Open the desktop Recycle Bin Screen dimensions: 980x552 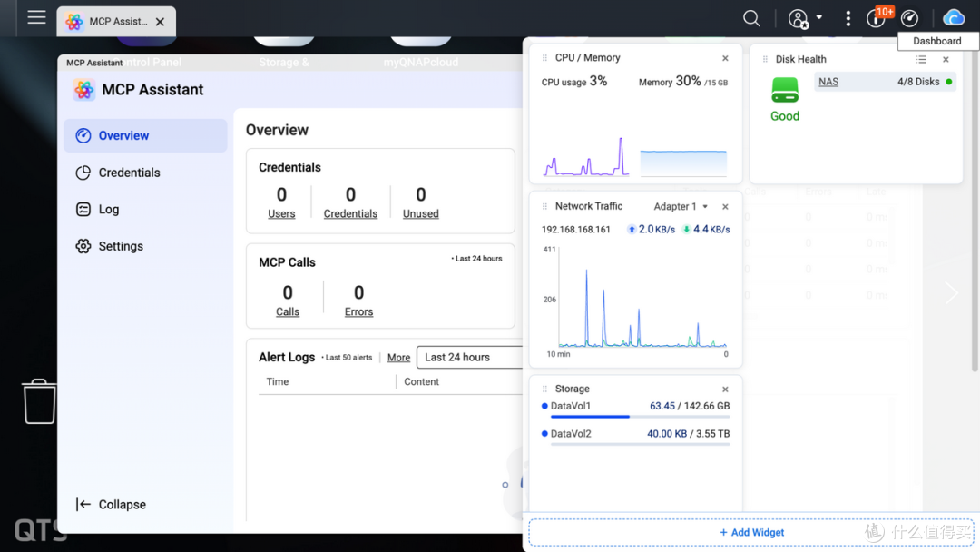39,401
